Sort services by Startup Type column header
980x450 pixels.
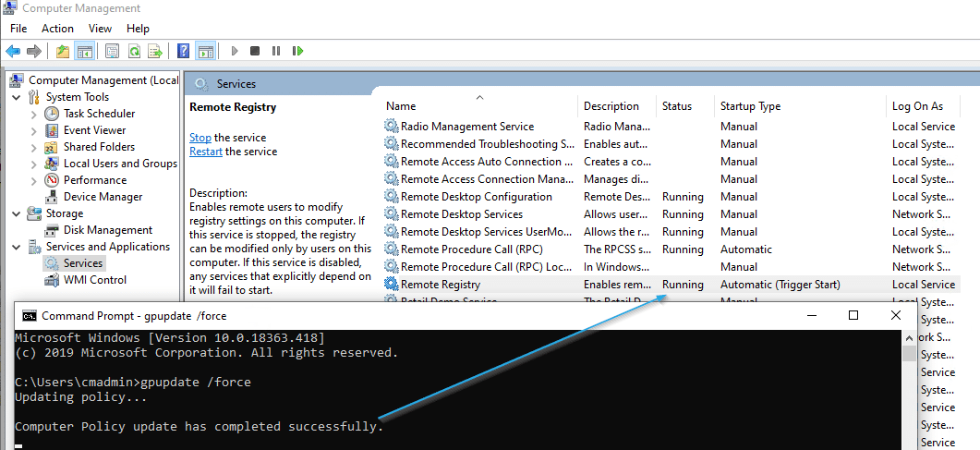point(750,106)
